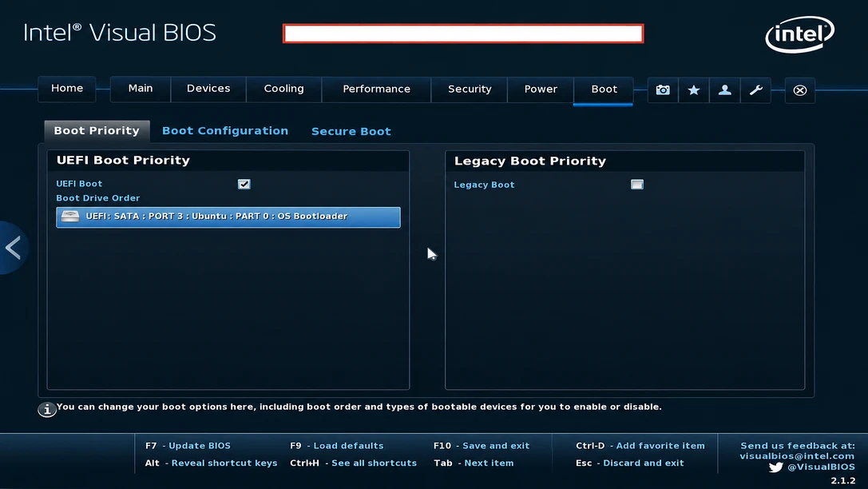Select the Boot tab
868x489 pixels.
[x=604, y=89]
